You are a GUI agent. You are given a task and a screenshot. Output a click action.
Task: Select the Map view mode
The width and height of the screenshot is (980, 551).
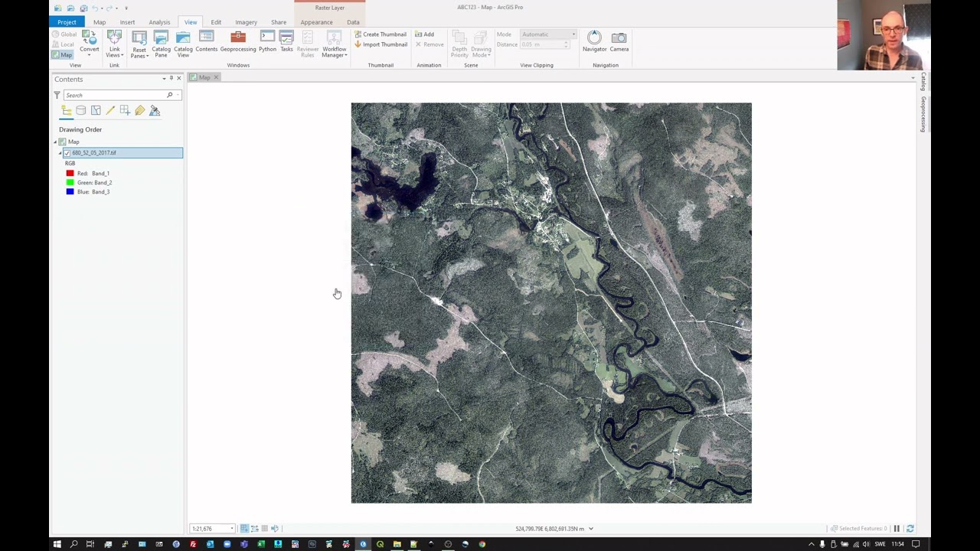pyautogui.click(x=63, y=55)
